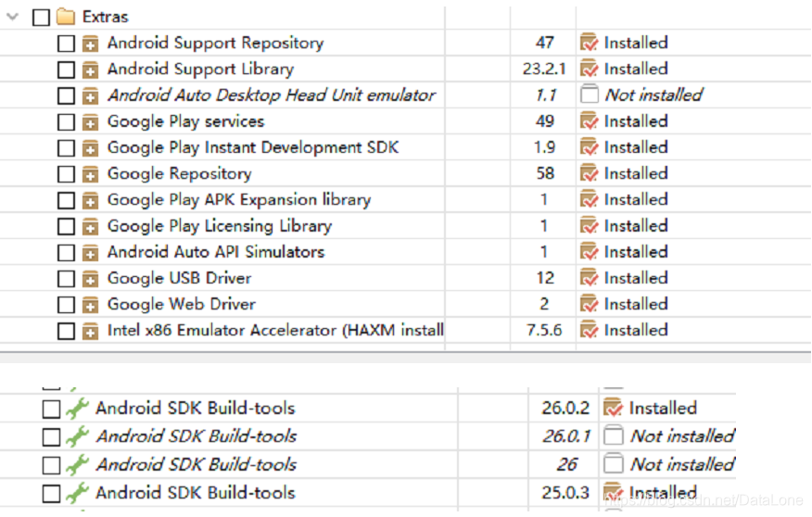Click wrench icon of Build-tools 26.0.2
Screen dimensions: 812x517
coord(77,409)
